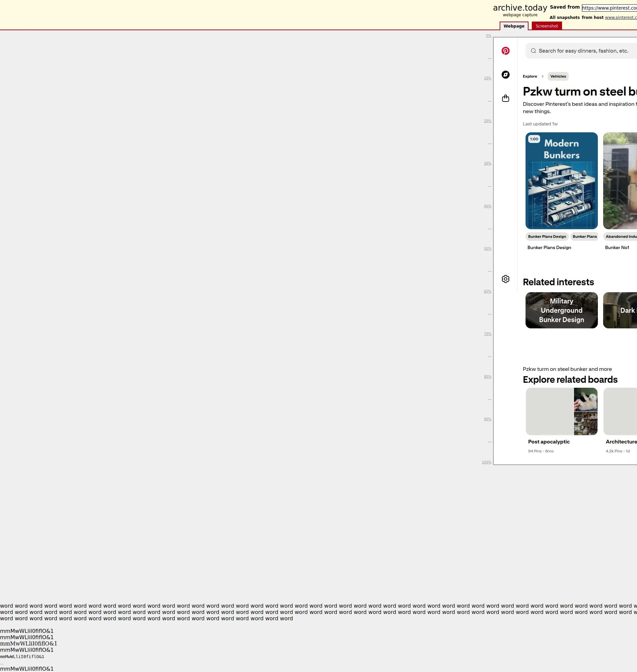Click the archive.today logo link
The image size is (637, 672).
pyautogui.click(x=520, y=8)
